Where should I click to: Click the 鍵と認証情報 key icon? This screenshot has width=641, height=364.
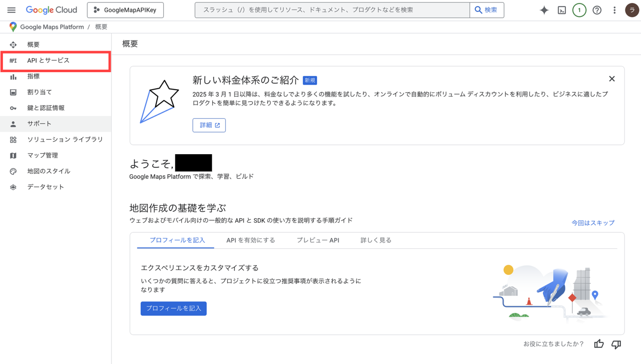click(x=13, y=108)
